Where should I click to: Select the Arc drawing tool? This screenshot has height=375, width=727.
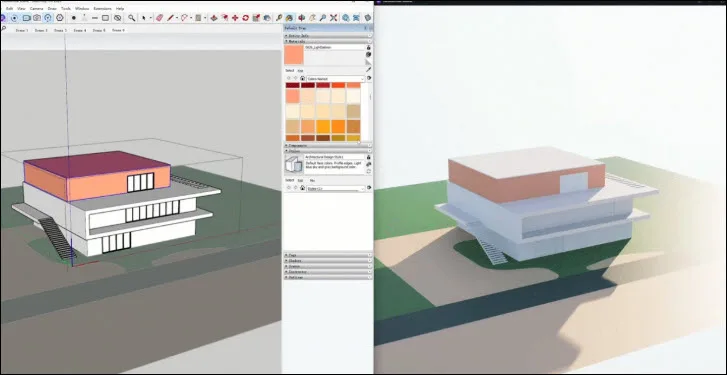click(x=184, y=18)
